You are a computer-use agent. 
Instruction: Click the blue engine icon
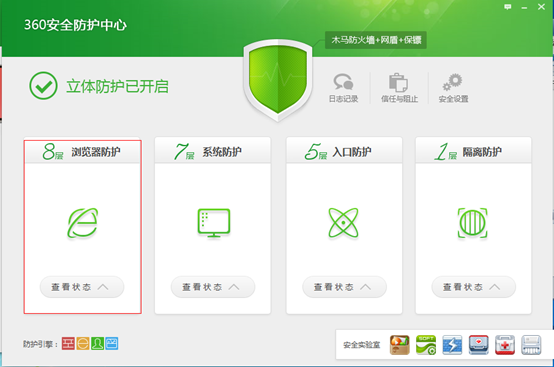(112, 343)
